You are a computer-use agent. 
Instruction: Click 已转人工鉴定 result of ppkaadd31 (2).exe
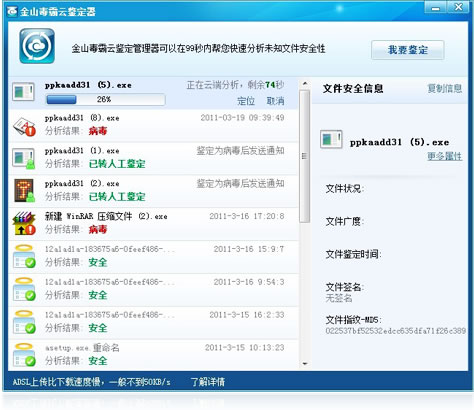tap(117, 197)
